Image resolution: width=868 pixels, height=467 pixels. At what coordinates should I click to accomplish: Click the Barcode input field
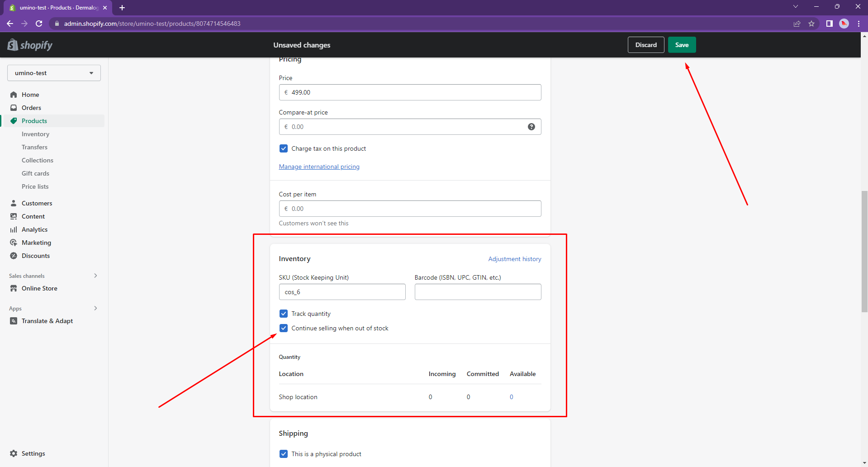(478, 292)
